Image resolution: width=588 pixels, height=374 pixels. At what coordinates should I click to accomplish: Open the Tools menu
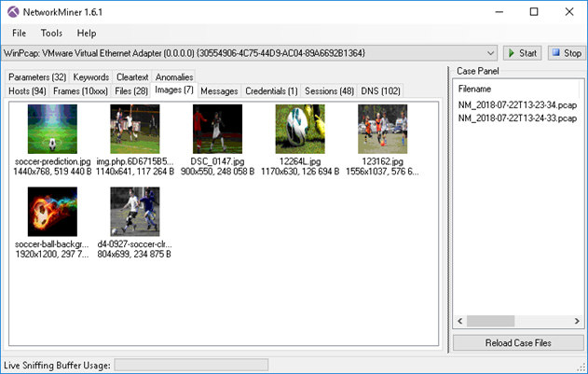click(51, 33)
